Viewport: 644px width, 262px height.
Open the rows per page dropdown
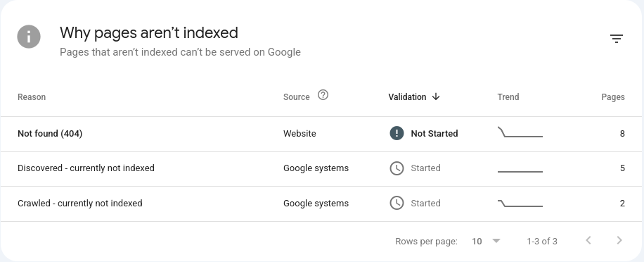pyautogui.click(x=487, y=241)
